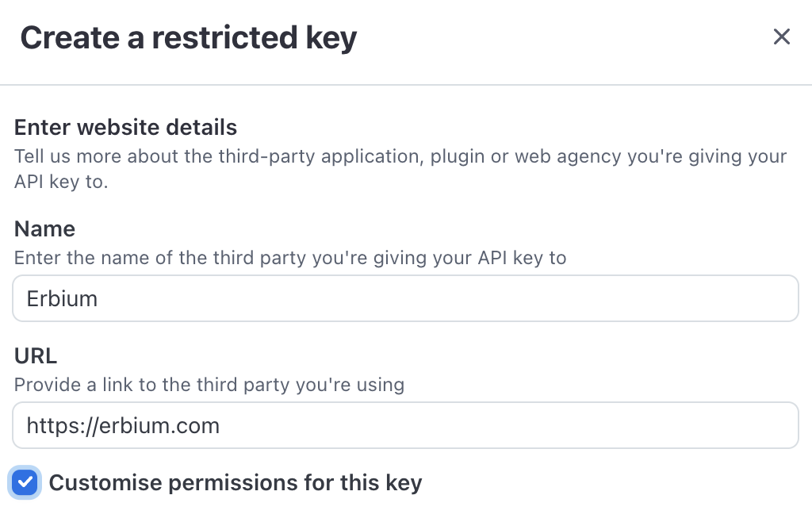Image resolution: width=812 pixels, height=522 pixels.
Task: Click the 'Name' field label
Action: click(x=44, y=229)
